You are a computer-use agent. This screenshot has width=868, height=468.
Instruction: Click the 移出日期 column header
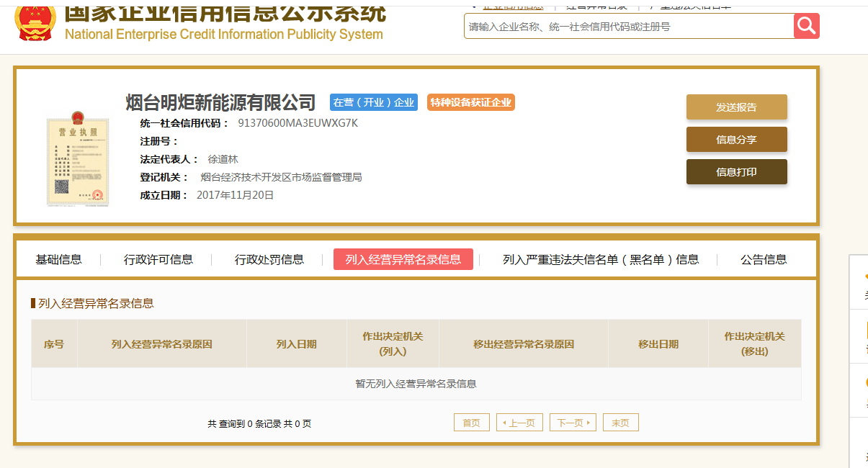coord(658,344)
